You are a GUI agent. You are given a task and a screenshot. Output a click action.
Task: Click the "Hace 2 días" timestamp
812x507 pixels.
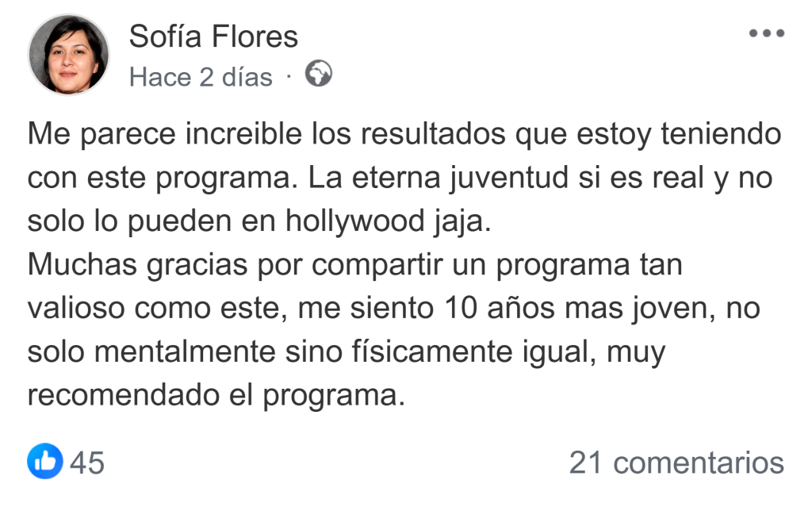point(201,78)
